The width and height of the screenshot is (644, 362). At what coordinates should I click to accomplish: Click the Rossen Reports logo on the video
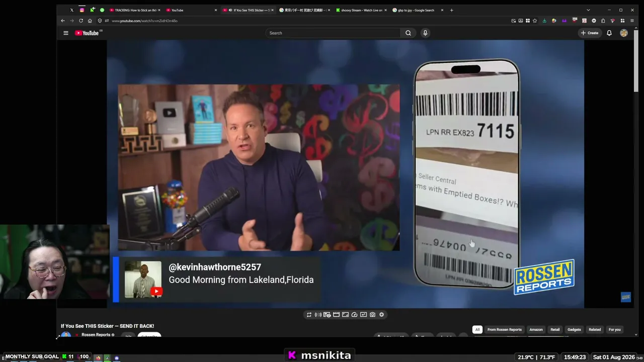tap(544, 277)
